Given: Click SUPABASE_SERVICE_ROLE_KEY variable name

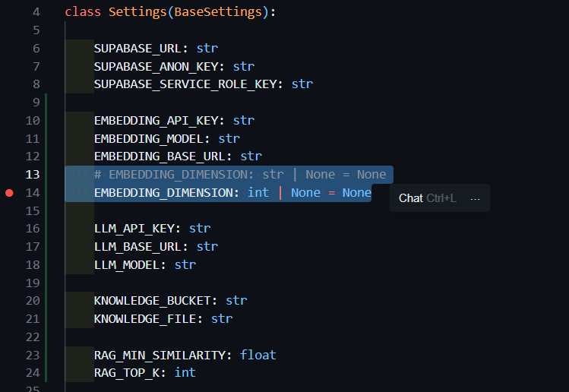Looking at the screenshot, I should pyautogui.click(x=185, y=84).
